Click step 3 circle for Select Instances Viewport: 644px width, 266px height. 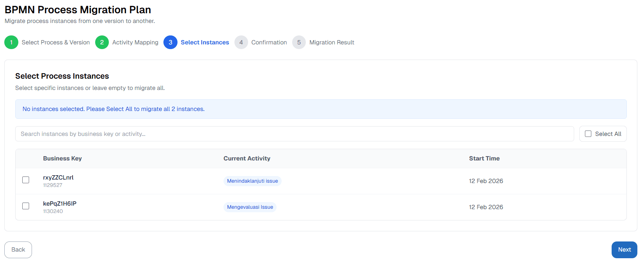pyautogui.click(x=170, y=42)
